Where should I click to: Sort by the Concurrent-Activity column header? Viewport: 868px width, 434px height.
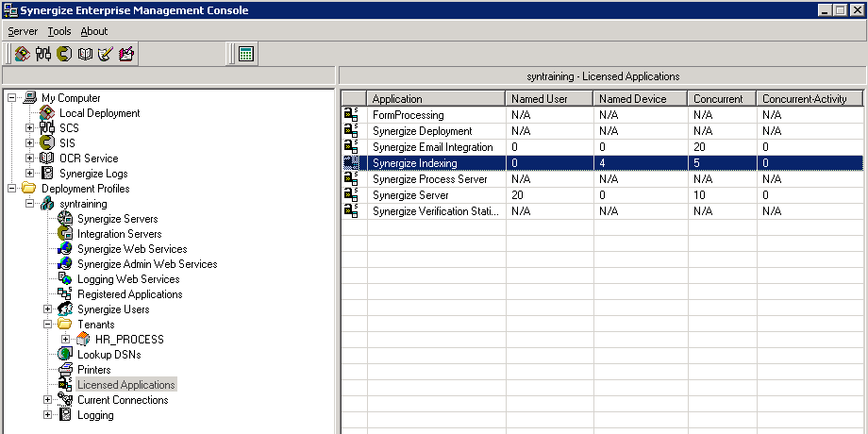pos(810,98)
